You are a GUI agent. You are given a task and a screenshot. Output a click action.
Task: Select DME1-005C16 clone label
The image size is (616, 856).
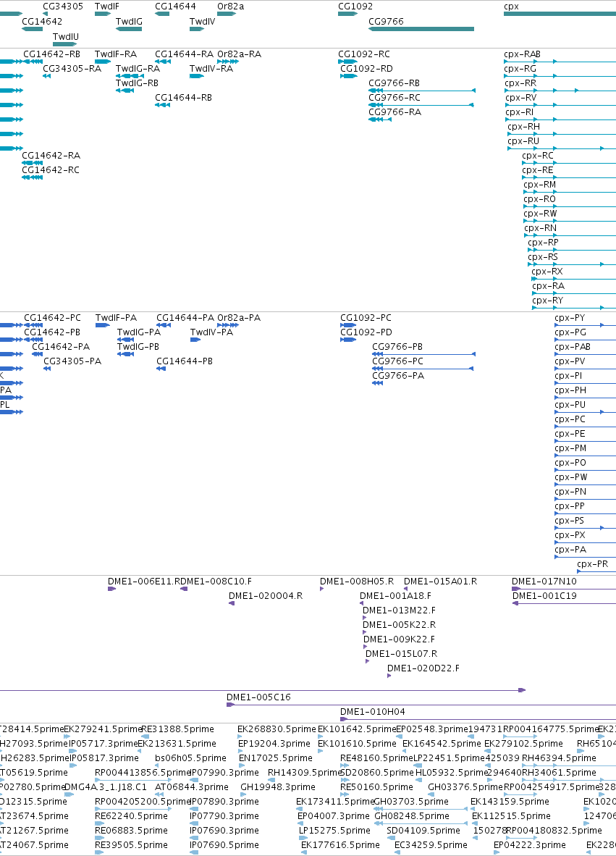[x=258, y=697]
